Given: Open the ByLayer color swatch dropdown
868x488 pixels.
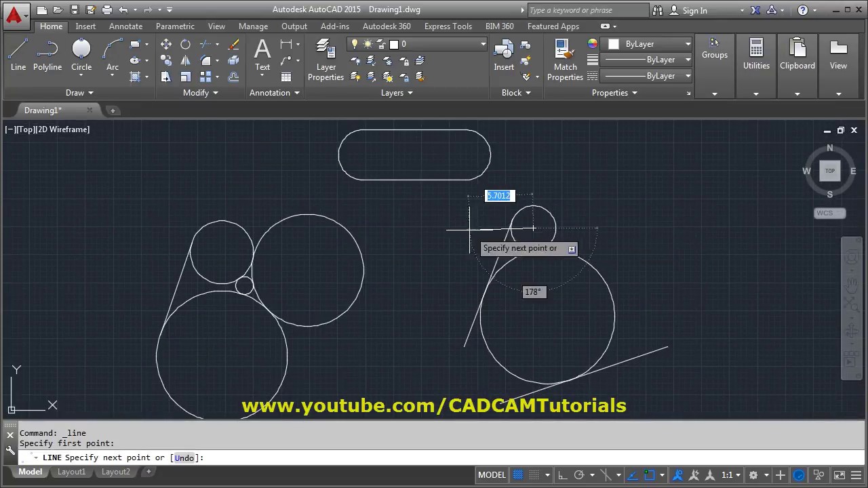Looking at the screenshot, I should tap(650, 44).
